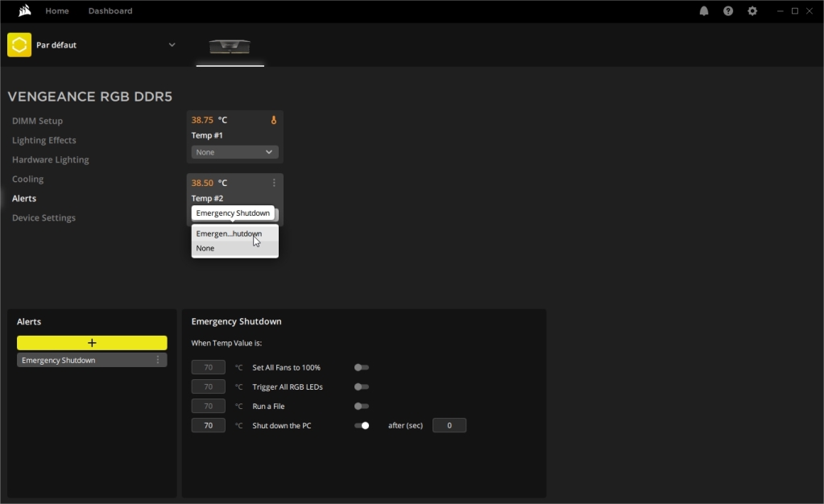Maximize the iCUE window
The width and height of the screenshot is (824, 504).
(x=795, y=11)
